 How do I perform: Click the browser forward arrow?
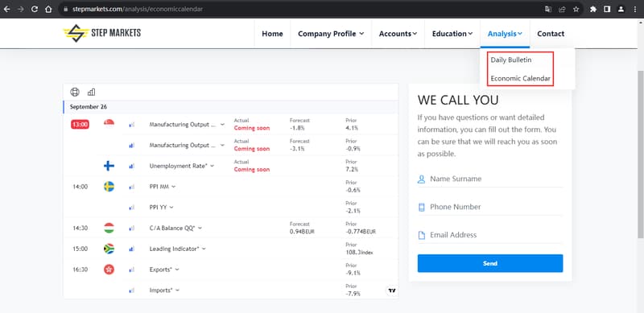click(x=21, y=9)
